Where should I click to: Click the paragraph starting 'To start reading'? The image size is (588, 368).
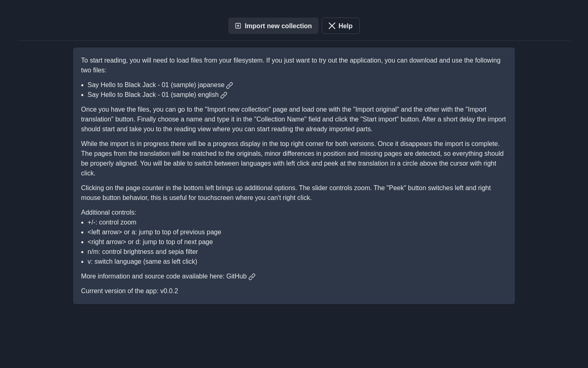[x=294, y=65]
